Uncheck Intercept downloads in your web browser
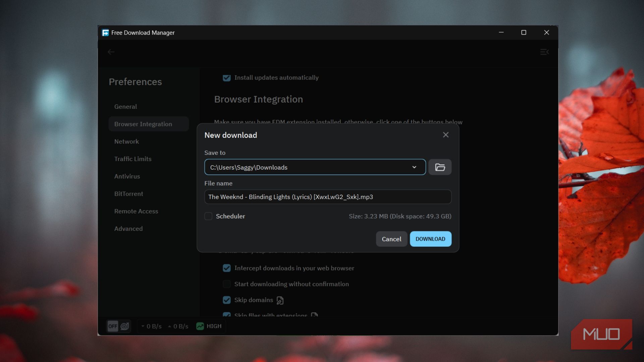644x362 pixels. pos(227,268)
